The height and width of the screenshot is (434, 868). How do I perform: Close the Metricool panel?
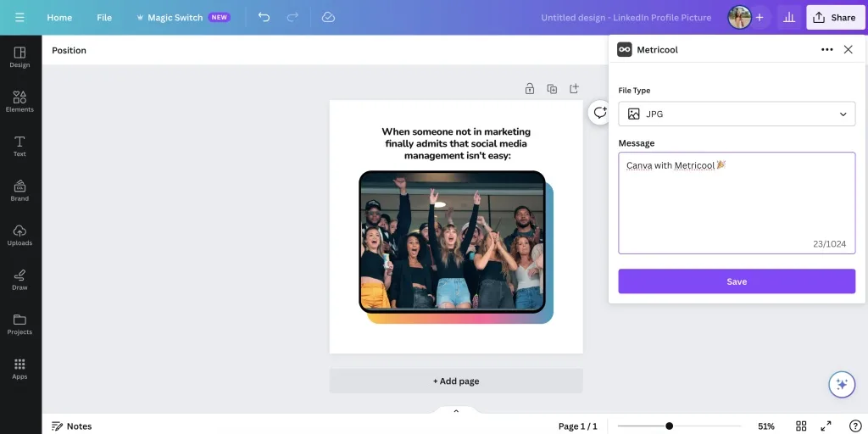(x=848, y=49)
